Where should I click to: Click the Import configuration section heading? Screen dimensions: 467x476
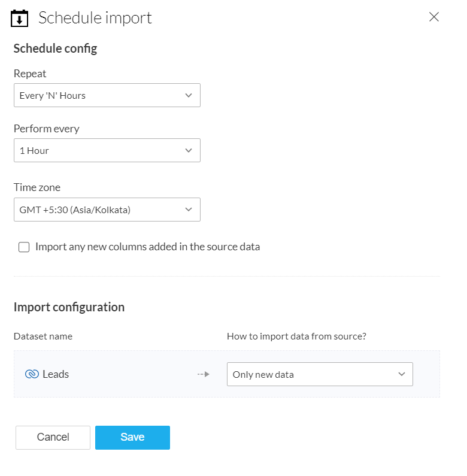[69, 307]
